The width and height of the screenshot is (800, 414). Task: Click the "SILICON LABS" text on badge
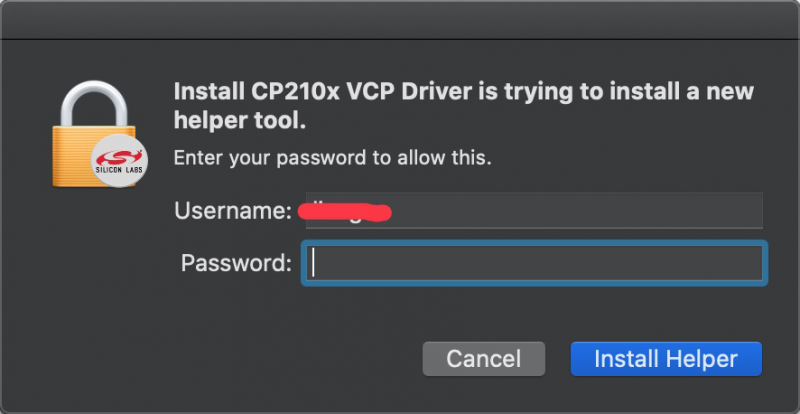pyautogui.click(x=119, y=171)
